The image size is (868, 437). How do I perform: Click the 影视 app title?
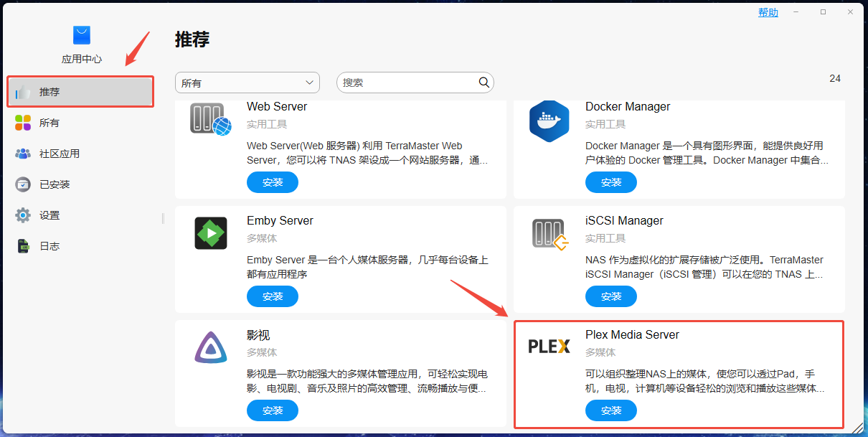pos(258,335)
